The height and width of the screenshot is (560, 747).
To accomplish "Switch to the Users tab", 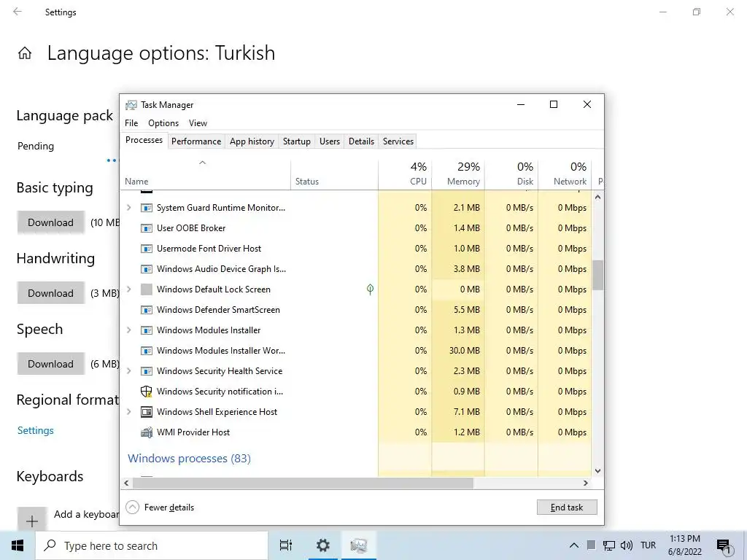I will (x=330, y=141).
